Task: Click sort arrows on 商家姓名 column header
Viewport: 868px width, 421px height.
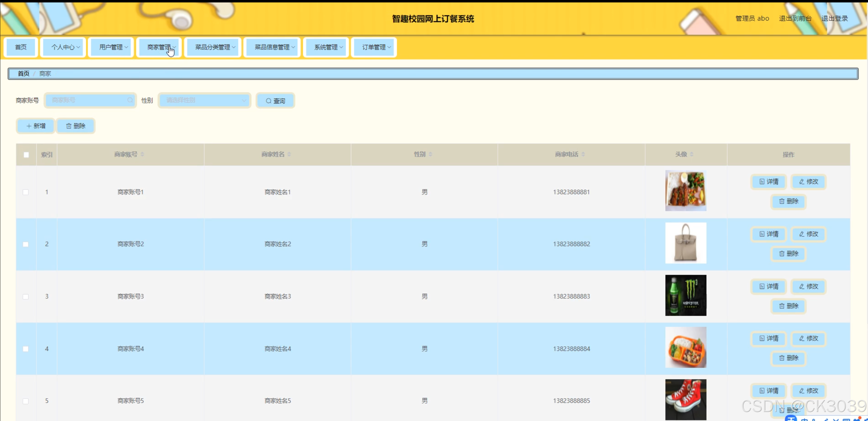Action: [x=289, y=154]
